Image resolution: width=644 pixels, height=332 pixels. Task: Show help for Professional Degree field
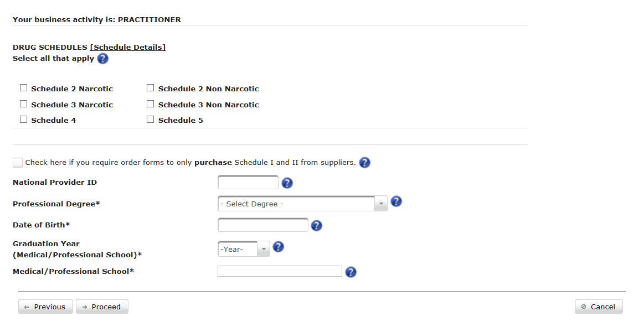pos(396,201)
